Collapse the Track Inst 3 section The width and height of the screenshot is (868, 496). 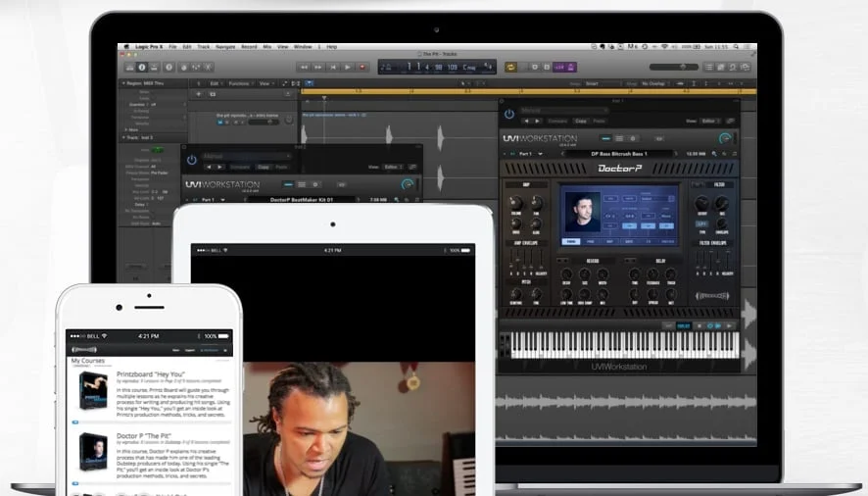[x=123, y=137]
